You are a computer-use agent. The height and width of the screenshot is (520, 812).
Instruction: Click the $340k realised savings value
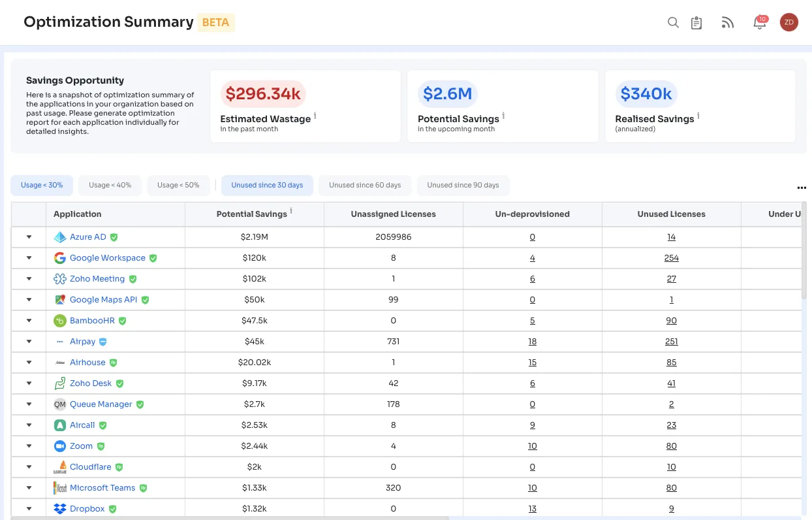point(646,94)
